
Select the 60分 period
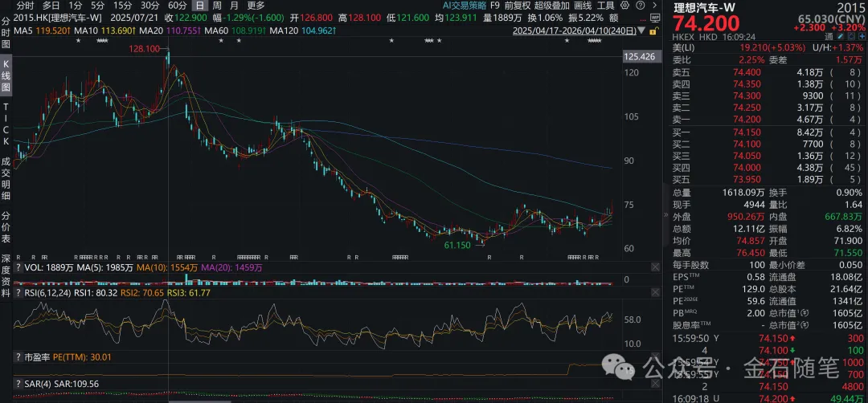click(177, 6)
